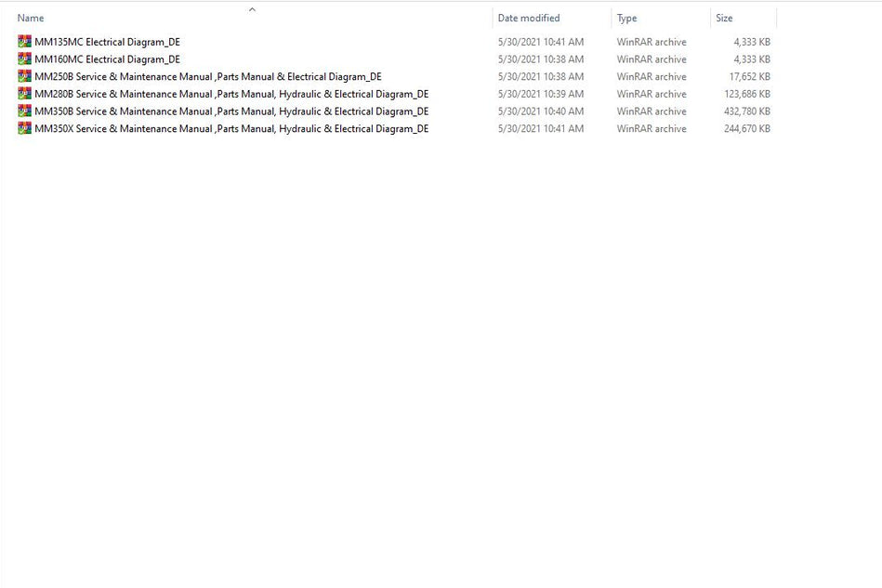Sort the list by the Size column
Screen dimensions: 882x588
[724, 19]
